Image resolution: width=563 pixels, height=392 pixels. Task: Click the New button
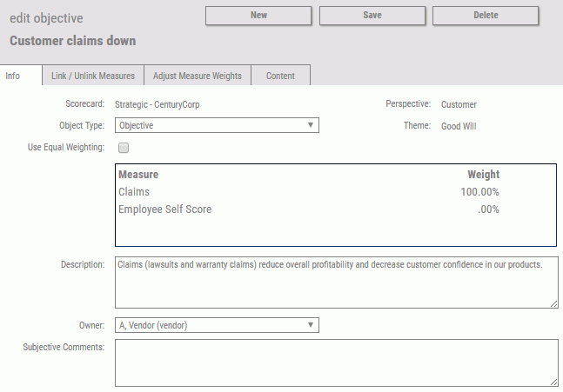click(258, 16)
